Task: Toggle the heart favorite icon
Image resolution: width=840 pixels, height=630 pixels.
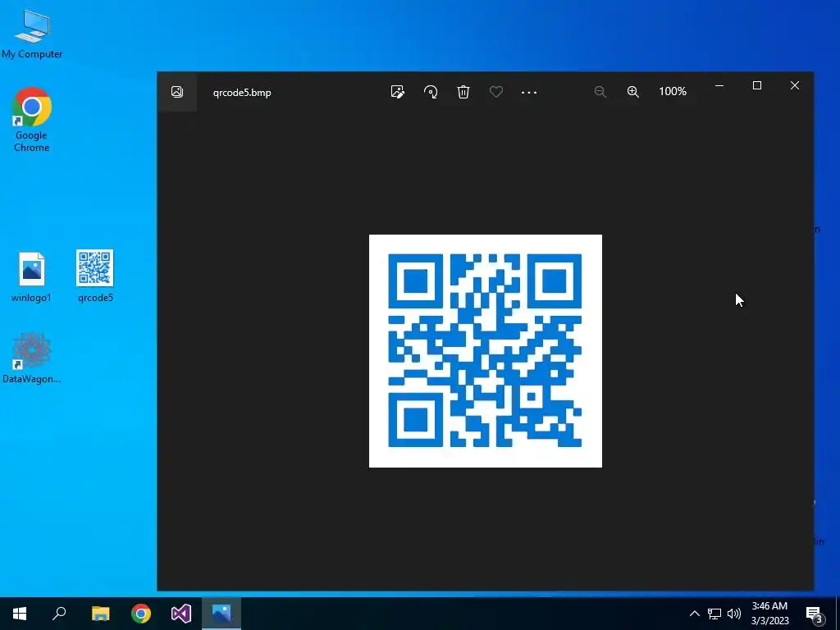Action: pos(496,92)
